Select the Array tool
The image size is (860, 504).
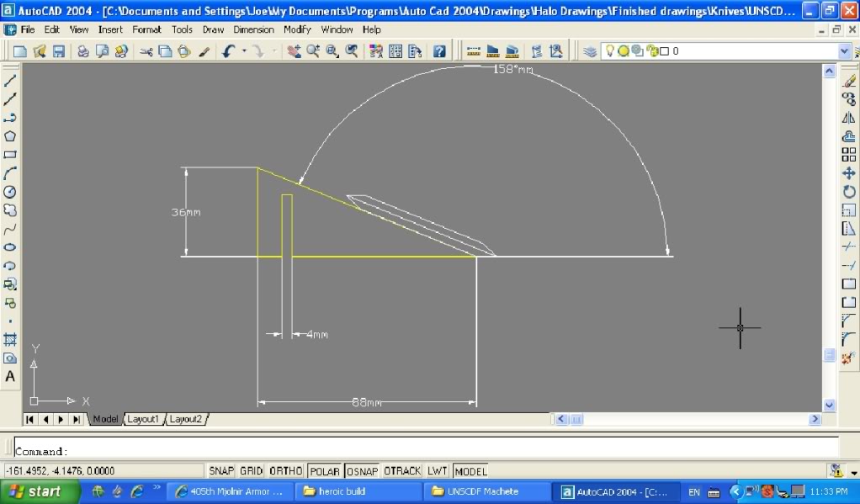click(849, 155)
